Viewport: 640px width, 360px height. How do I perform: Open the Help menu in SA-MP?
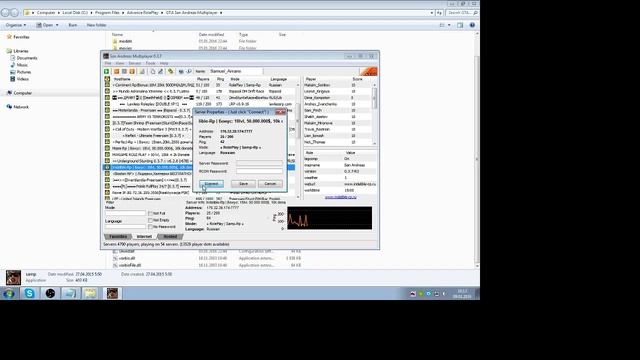[x=164, y=63]
